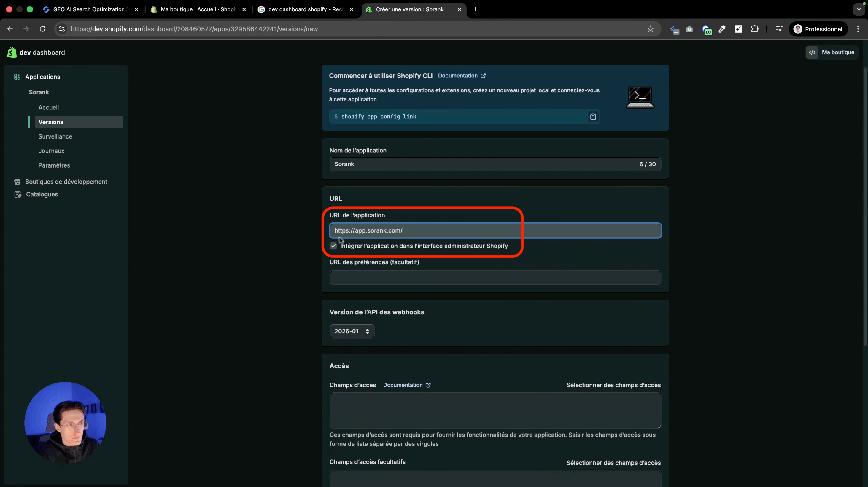Open the Ma boutique store switcher
The height and width of the screenshot is (487, 868).
832,52
